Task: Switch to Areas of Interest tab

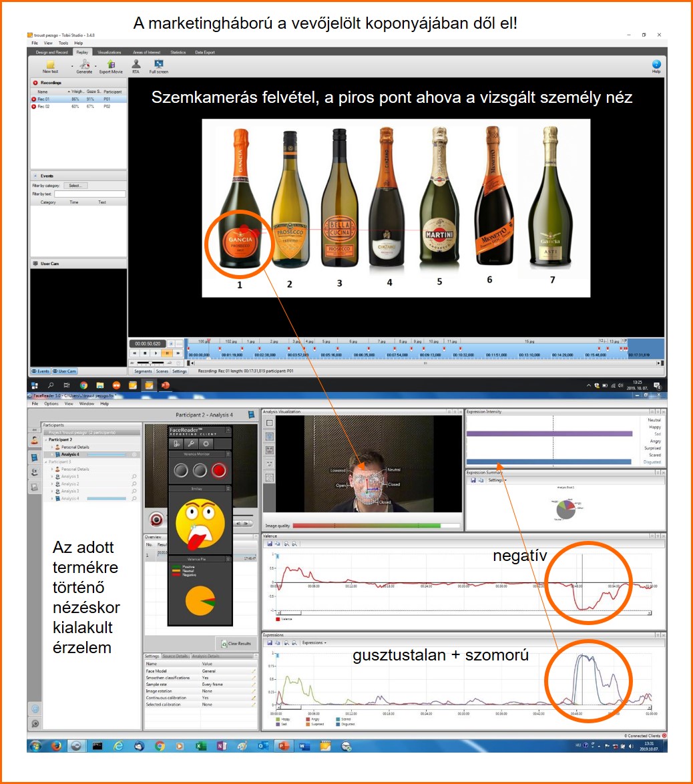Action: point(146,52)
